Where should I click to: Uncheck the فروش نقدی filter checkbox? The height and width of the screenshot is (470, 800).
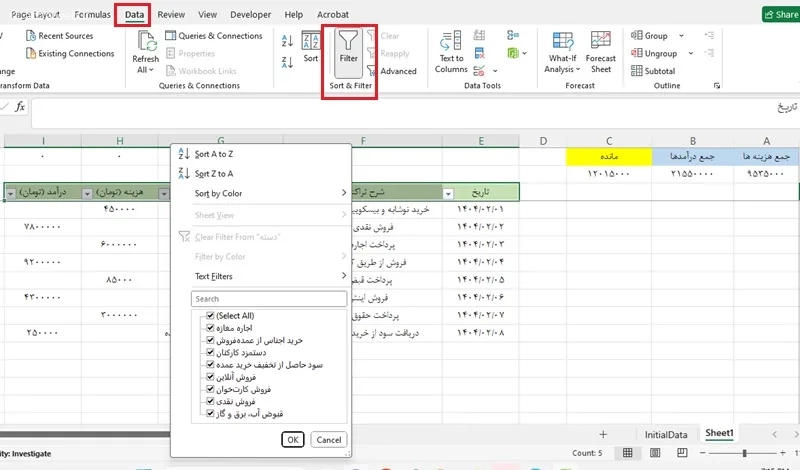point(210,401)
